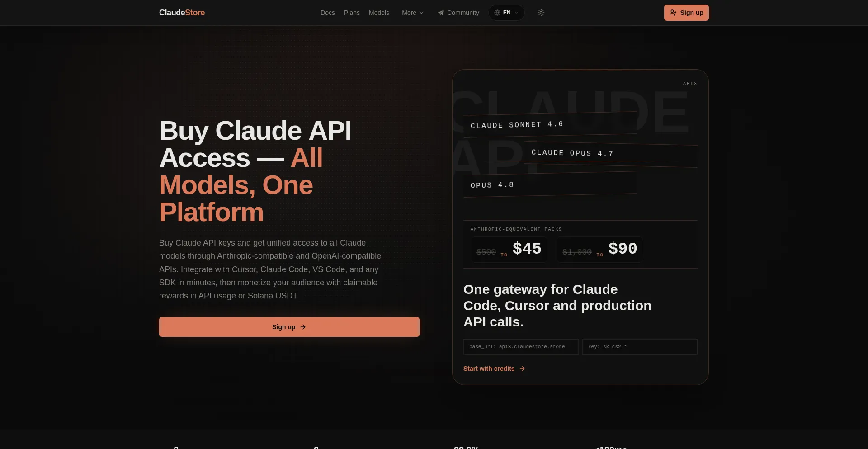Click the base_url: api3.claudestore.store field
This screenshot has height=449, width=868.
[521, 347]
